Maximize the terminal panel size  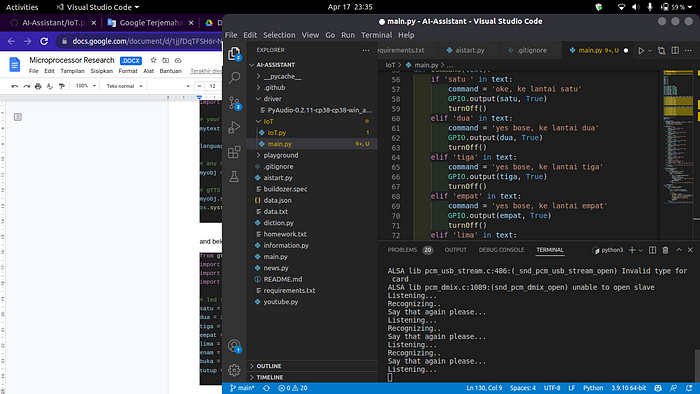tap(679, 250)
